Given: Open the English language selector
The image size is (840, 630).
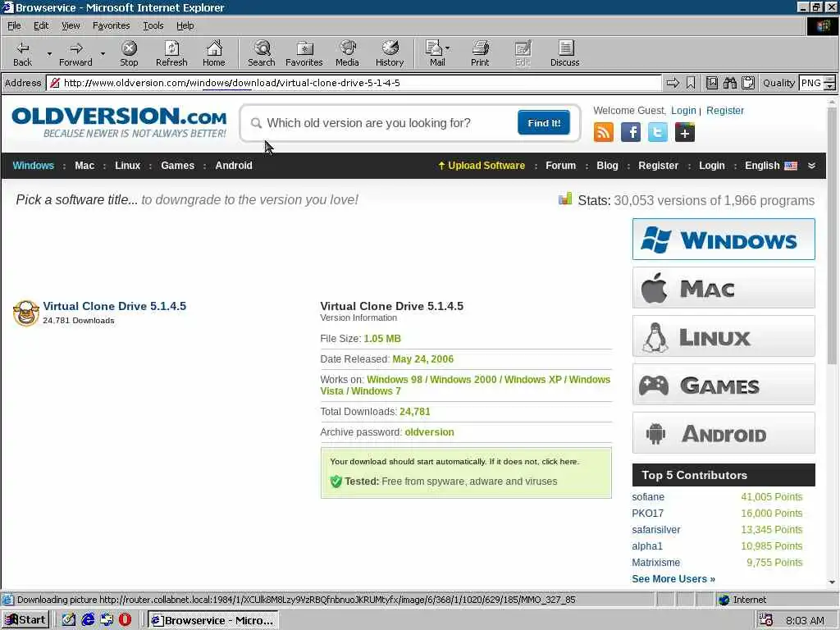Looking at the screenshot, I should [x=771, y=166].
